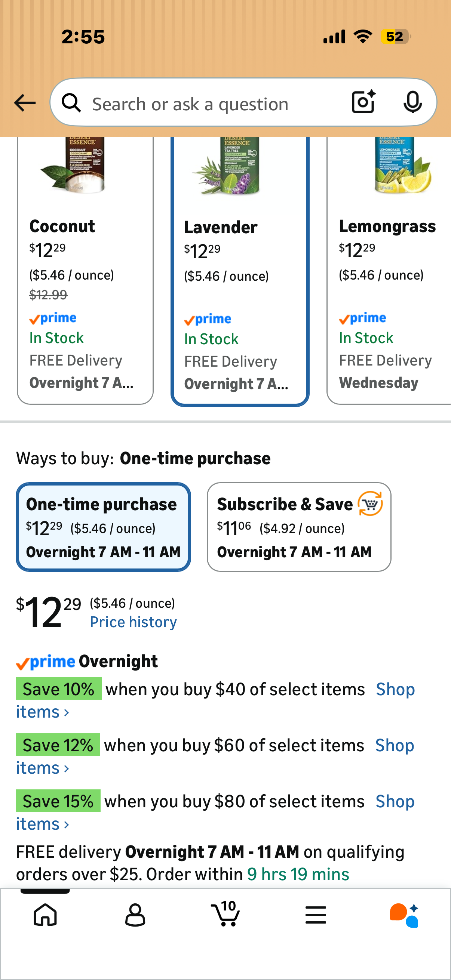Tap the microphone voice search icon
Image resolution: width=451 pixels, height=980 pixels.
point(412,102)
